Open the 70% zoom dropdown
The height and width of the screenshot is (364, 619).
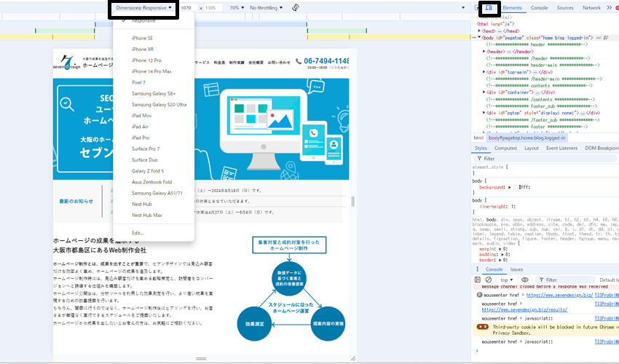(x=237, y=7)
